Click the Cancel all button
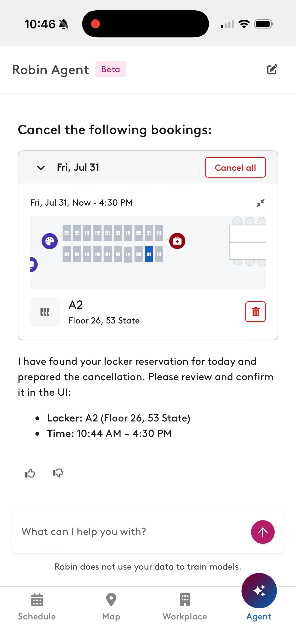This screenshot has height=644, width=296. (235, 168)
